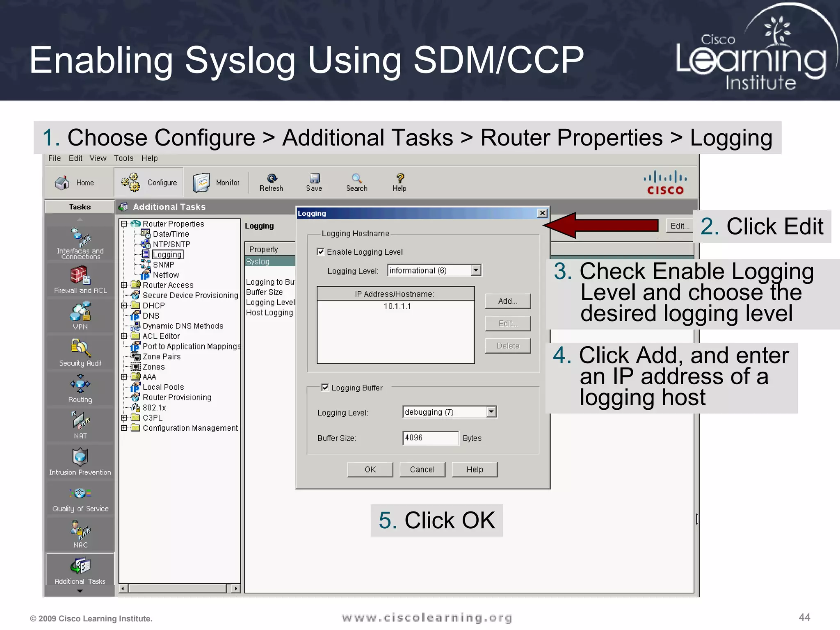Select host 10.1.1.1 in list
Viewport: 840px width, 630px height.
point(397,306)
